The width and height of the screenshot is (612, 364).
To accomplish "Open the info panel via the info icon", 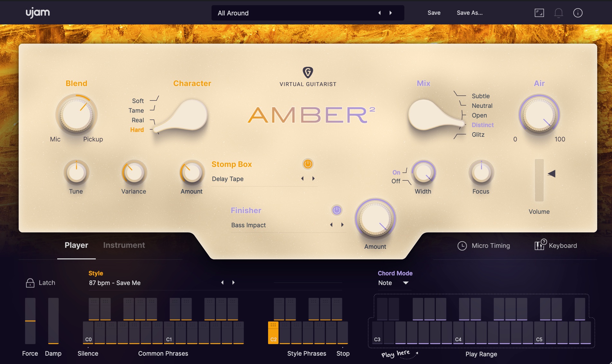I will 578,13.
